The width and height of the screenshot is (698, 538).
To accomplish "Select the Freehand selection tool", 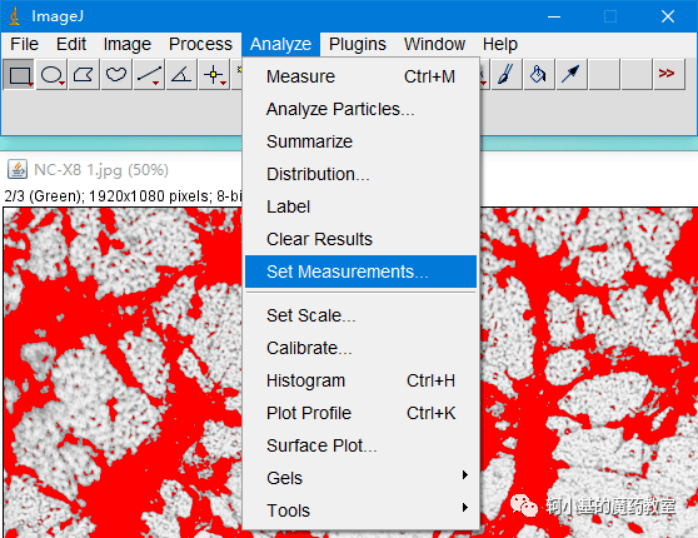I will click(x=117, y=75).
